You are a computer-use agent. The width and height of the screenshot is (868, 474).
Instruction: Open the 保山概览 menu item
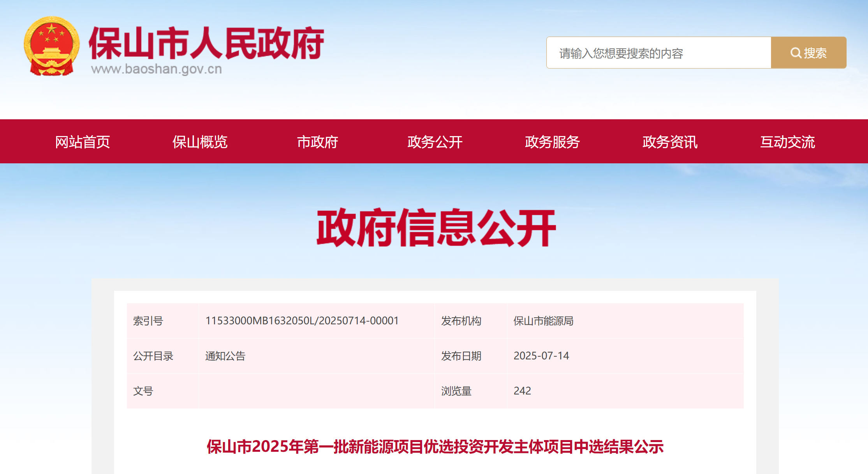(200, 141)
